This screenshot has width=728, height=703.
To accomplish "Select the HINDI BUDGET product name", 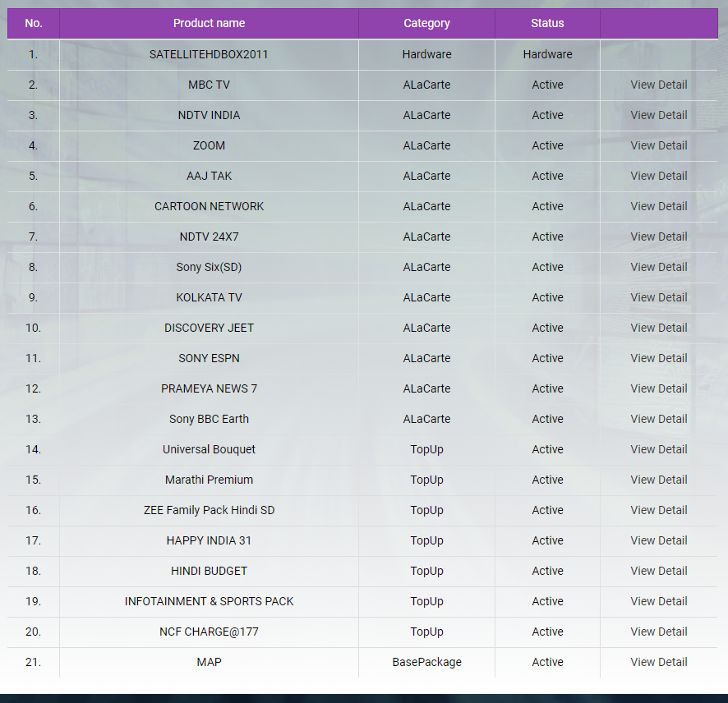I will [x=209, y=572].
